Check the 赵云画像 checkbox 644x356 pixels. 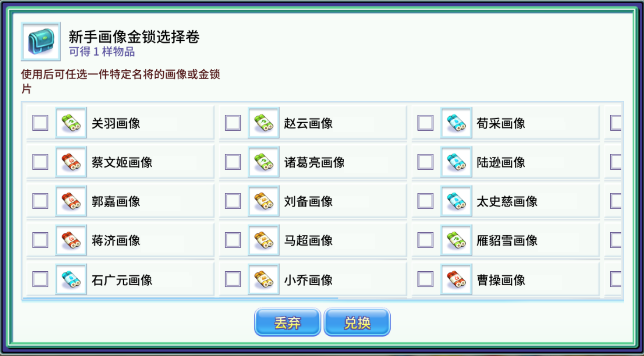(233, 123)
